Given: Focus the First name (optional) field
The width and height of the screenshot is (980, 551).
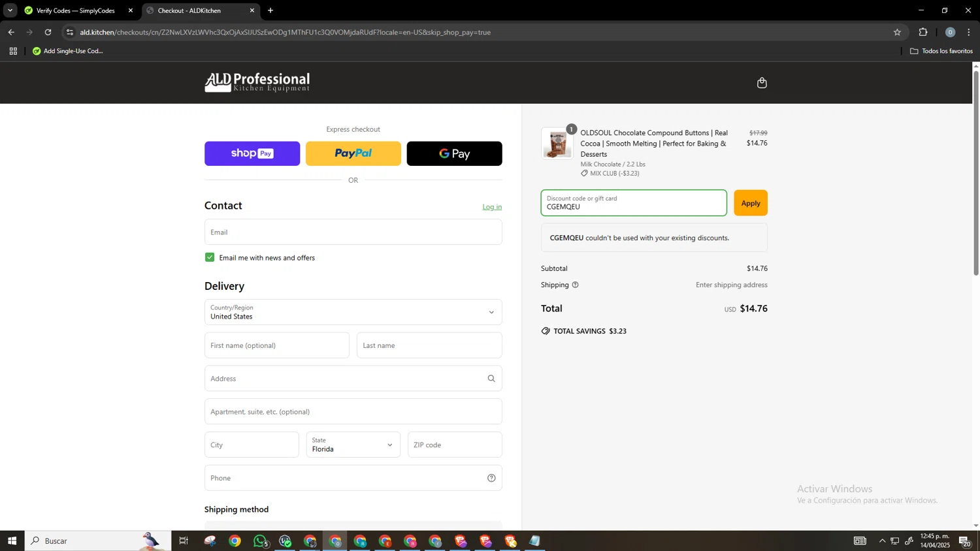Looking at the screenshot, I should [277, 345].
